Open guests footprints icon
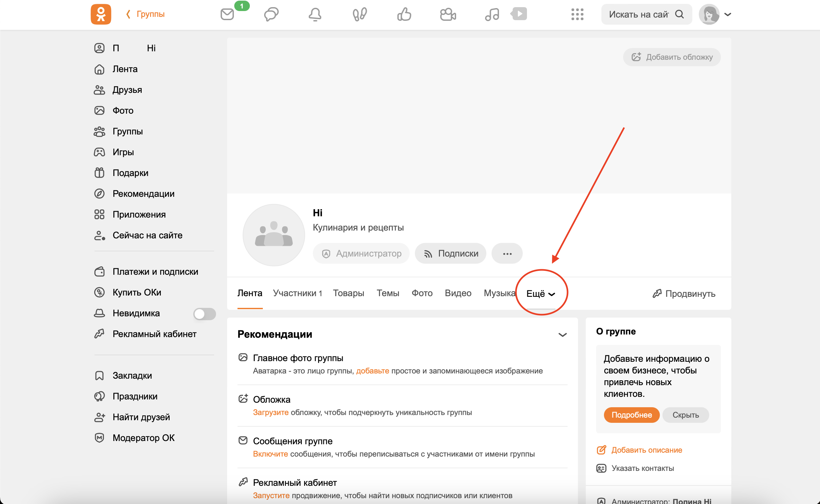The height and width of the screenshot is (504, 820). pyautogui.click(x=359, y=14)
